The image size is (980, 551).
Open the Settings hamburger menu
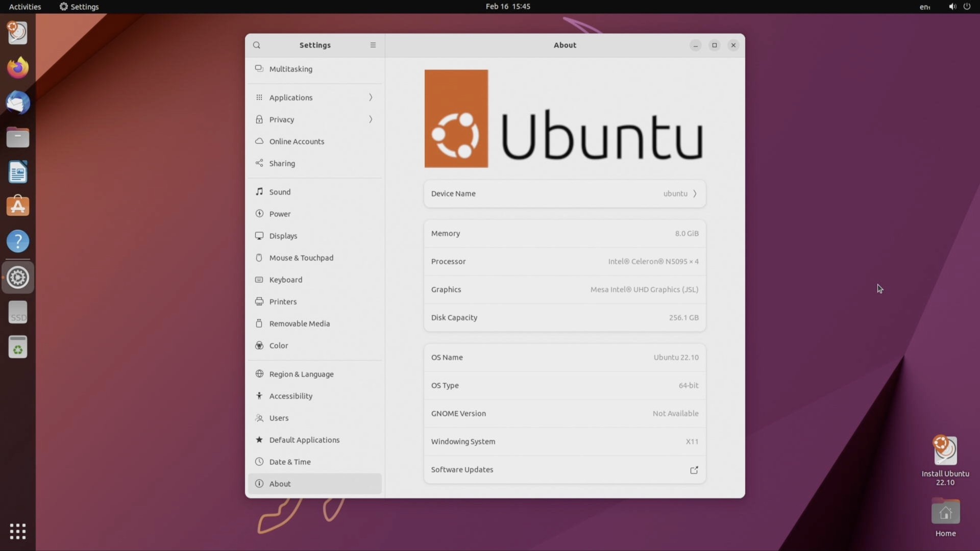pyautogui.click(x=373, y=45)
